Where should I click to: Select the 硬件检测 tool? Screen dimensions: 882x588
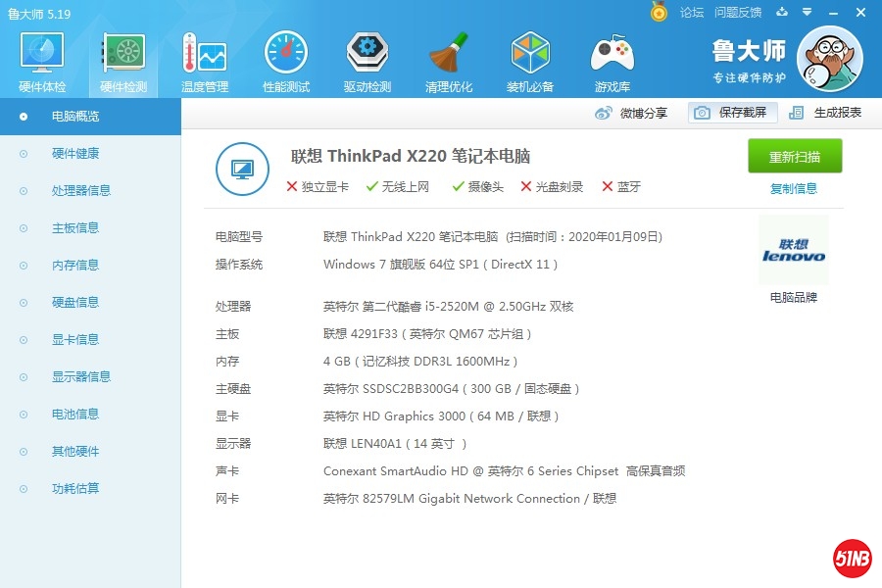[122, 59]
